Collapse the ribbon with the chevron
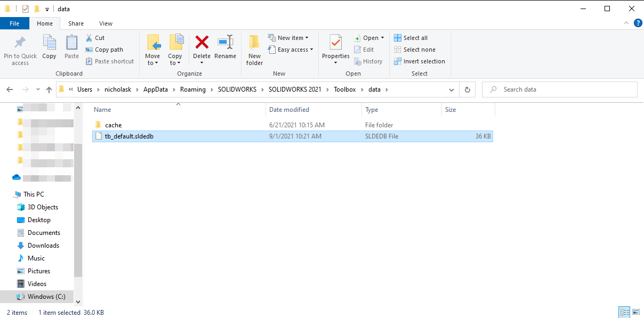This screenshot has width=644, height=318. pos(626,23)
